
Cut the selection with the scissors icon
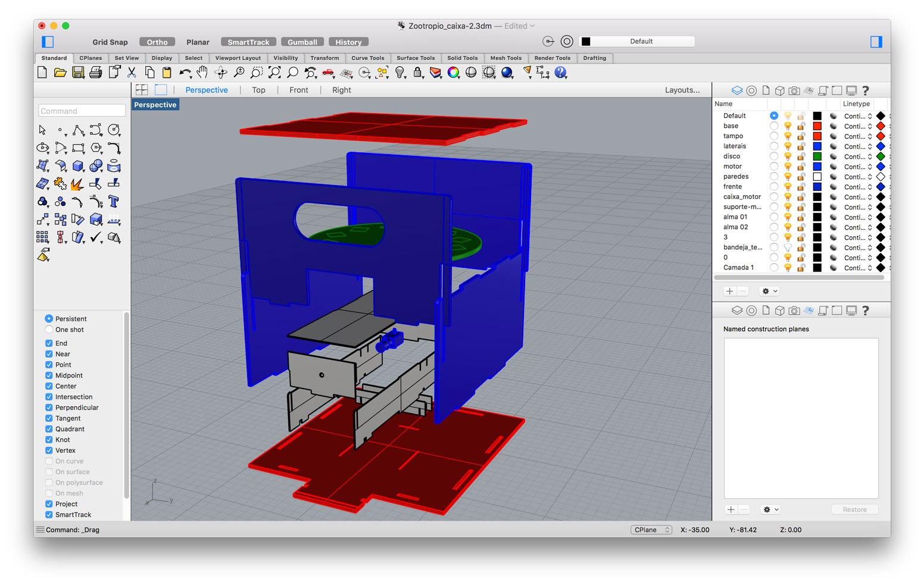pos(132,73)
